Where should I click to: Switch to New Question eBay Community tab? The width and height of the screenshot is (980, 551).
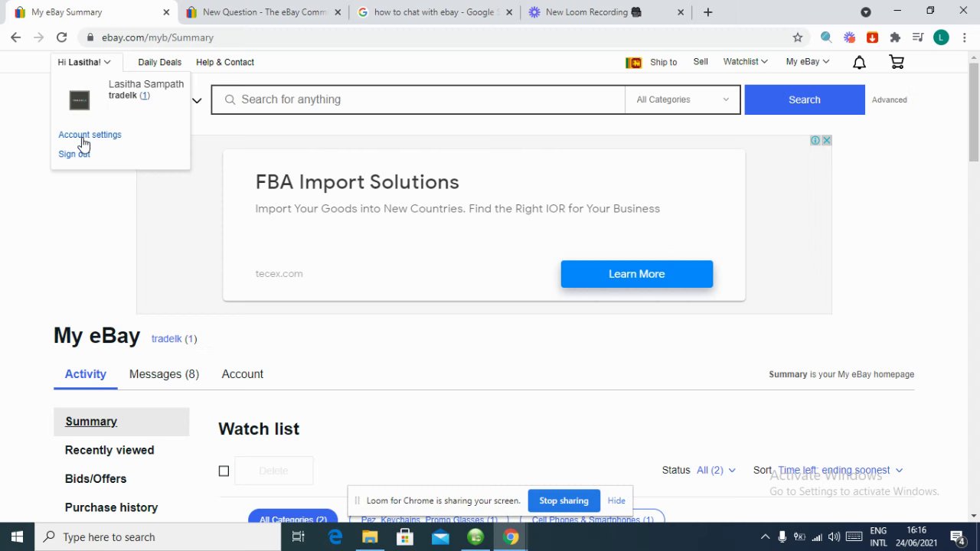click(x=263, y=12)
